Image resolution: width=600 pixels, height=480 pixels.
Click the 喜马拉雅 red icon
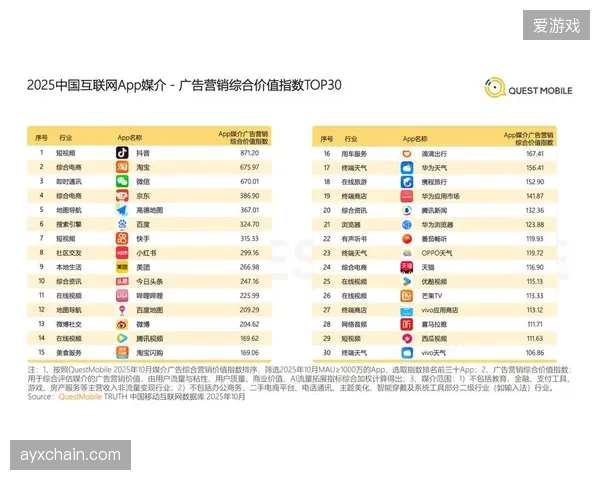pos(407,324)
